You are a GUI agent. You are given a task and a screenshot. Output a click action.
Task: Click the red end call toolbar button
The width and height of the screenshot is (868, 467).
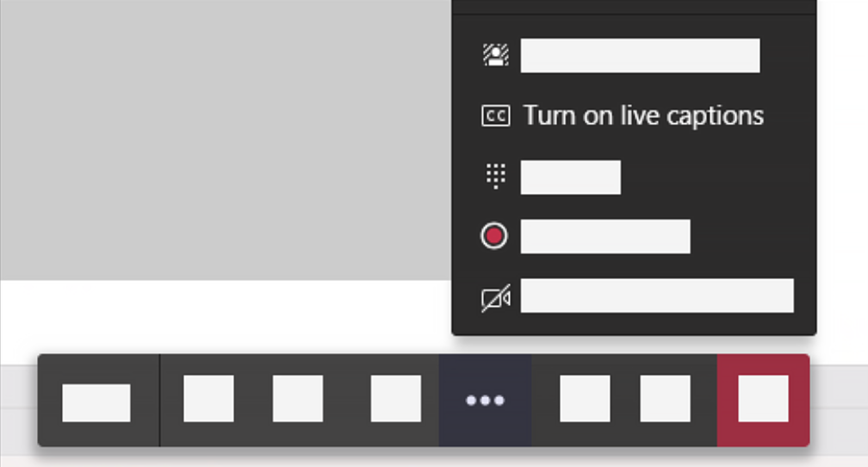click(763, 400)
